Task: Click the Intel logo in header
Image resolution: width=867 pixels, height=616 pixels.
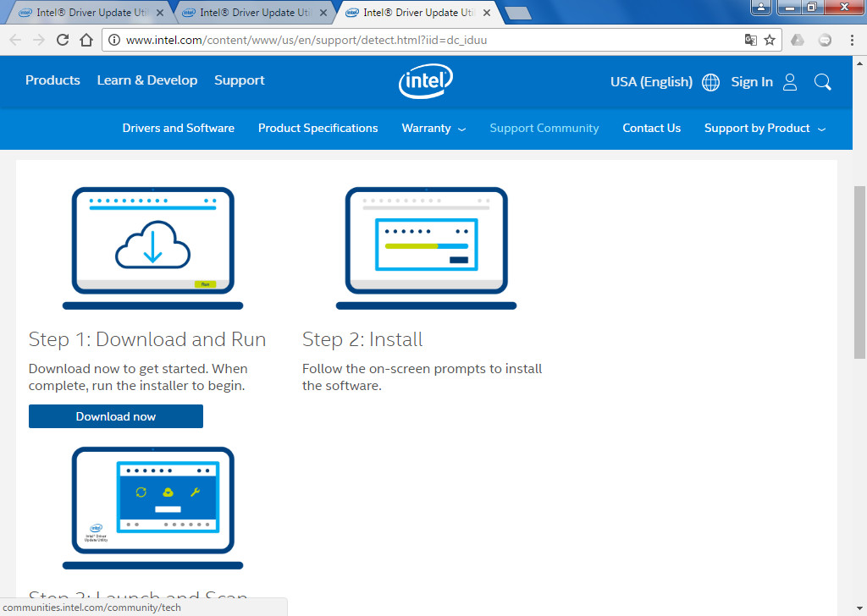Action: [425, 81]
